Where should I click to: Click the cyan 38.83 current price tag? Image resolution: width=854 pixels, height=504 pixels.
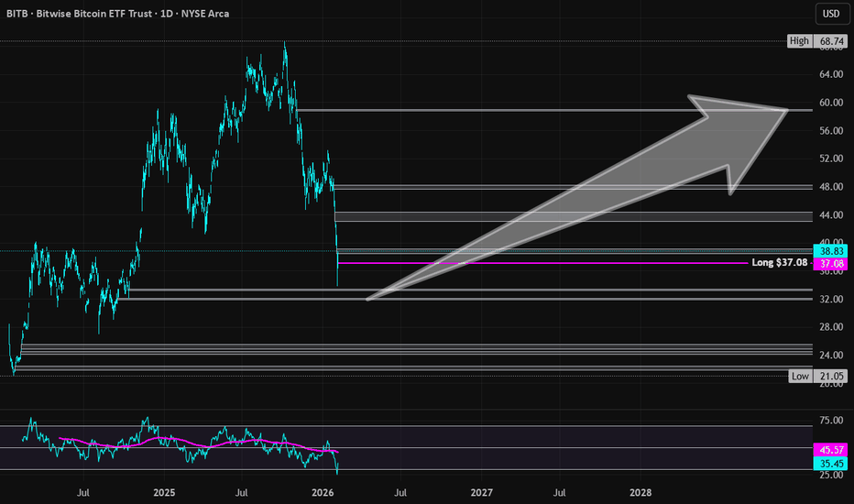[830, 251]
